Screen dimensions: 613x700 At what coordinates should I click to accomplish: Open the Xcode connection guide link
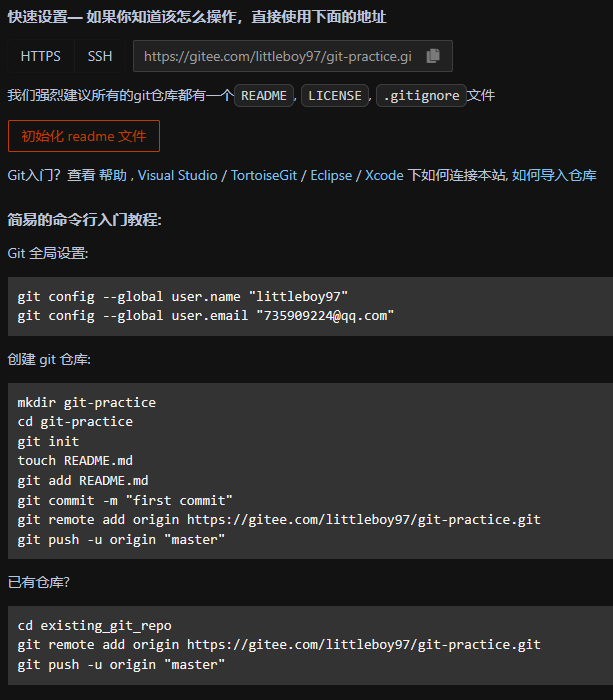tap(384, 175)
